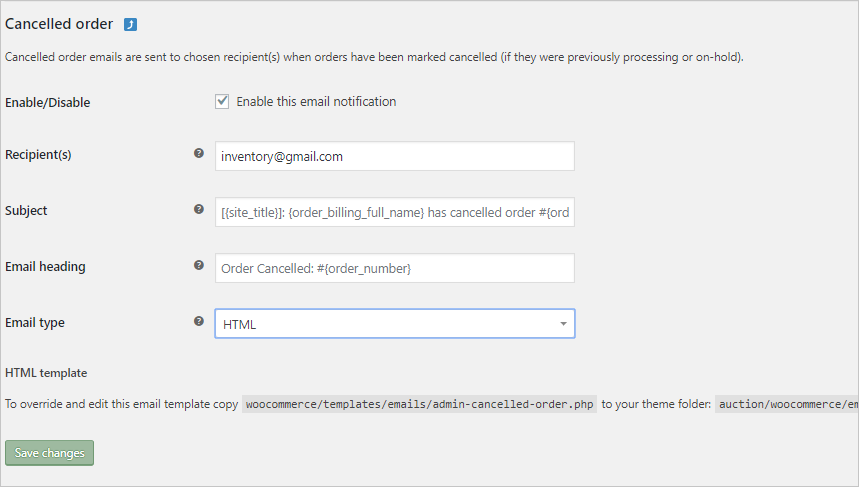Open the Email type HTML dropdown

point(394,324)
